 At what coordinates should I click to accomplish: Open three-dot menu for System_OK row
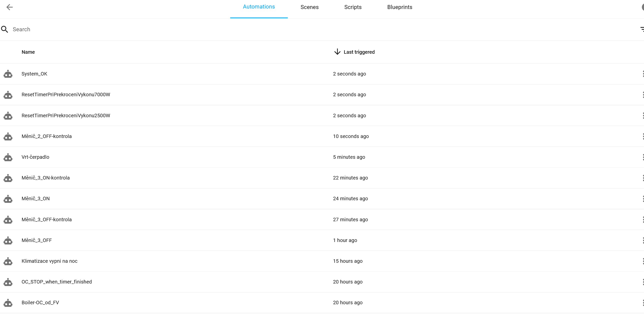(x=643, y=74)
